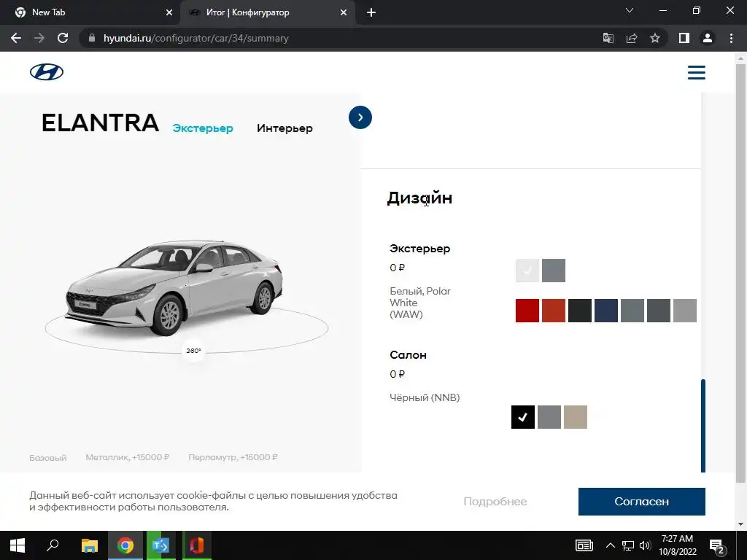Click the Google Translate icon
The width and height of the screenshot is (747, 560).
[608, 38]
